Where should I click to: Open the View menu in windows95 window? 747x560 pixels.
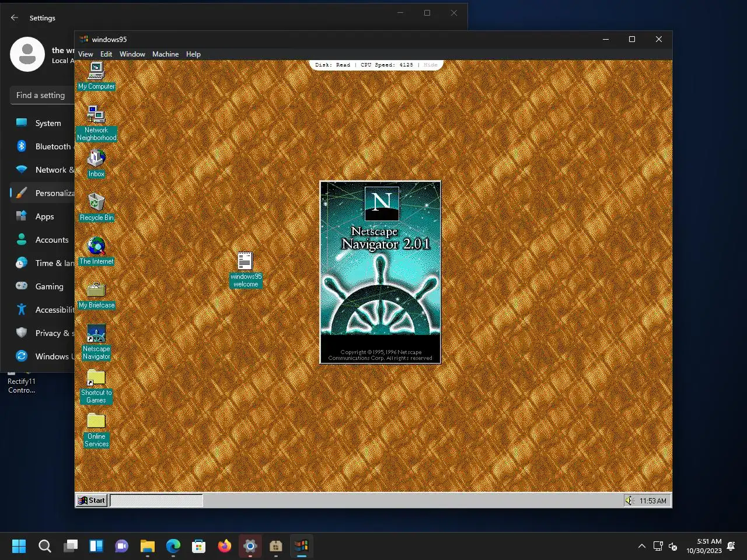(x=86, y=54)
